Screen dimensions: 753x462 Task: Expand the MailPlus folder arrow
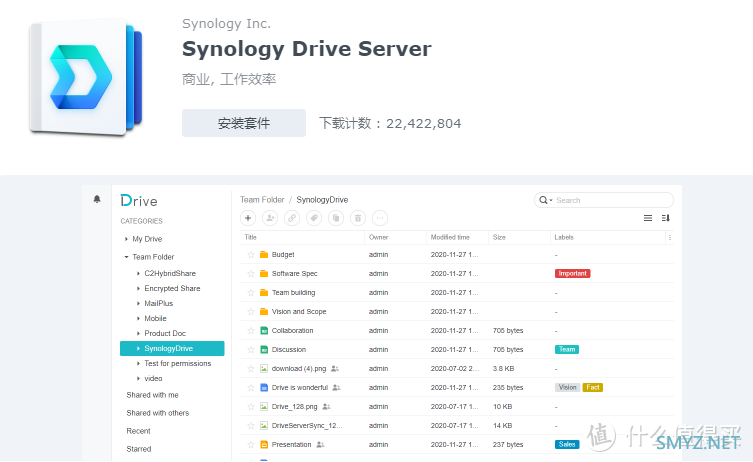[138, 304]
